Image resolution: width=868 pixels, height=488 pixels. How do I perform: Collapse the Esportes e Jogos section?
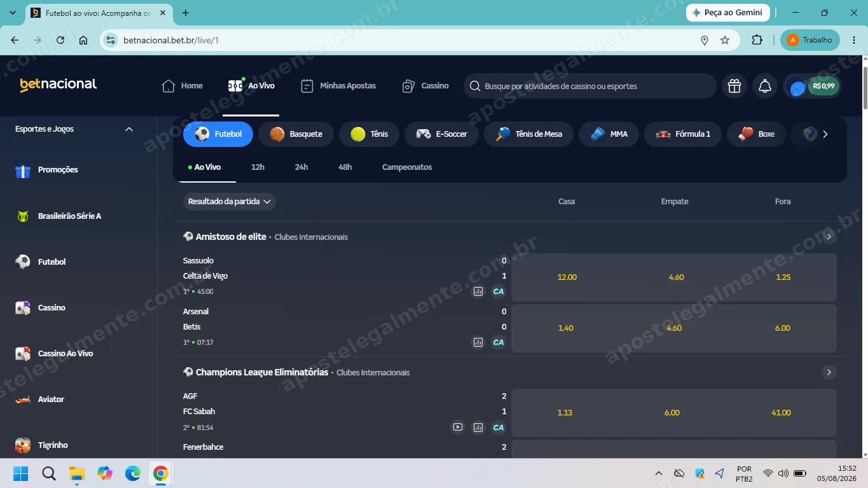[x=129, y=129]
